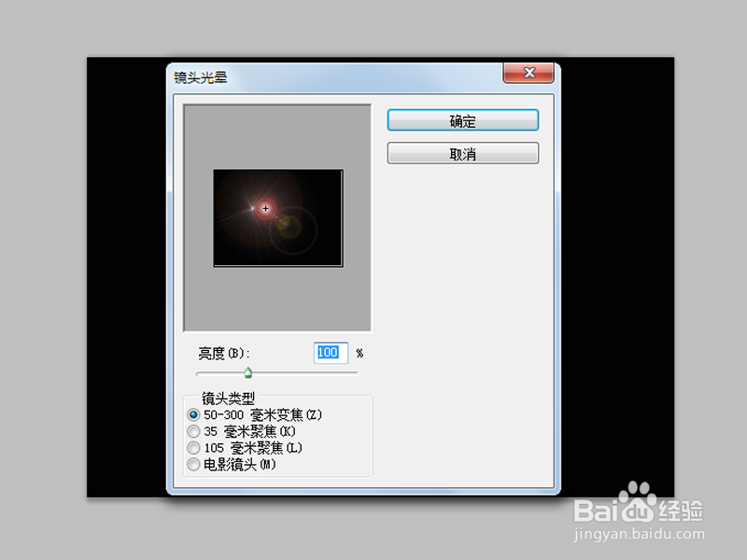Click the brightness percentage input field
This screenshot has height=560, width=747.
(x=331, y=353)
